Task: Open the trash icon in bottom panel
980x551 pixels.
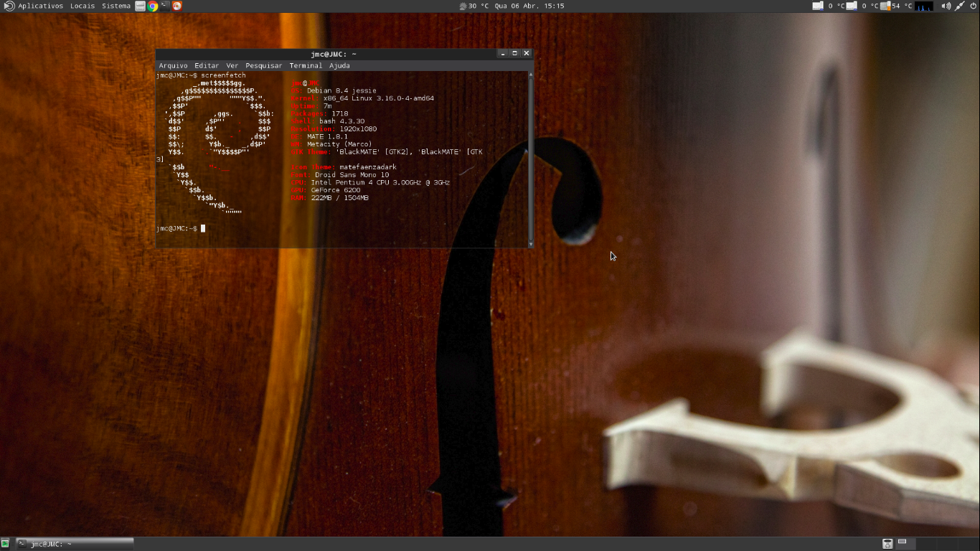Action: 887,544
